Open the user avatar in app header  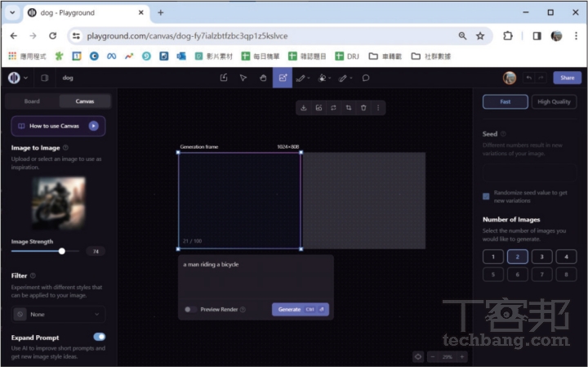(x=510, y=78)
